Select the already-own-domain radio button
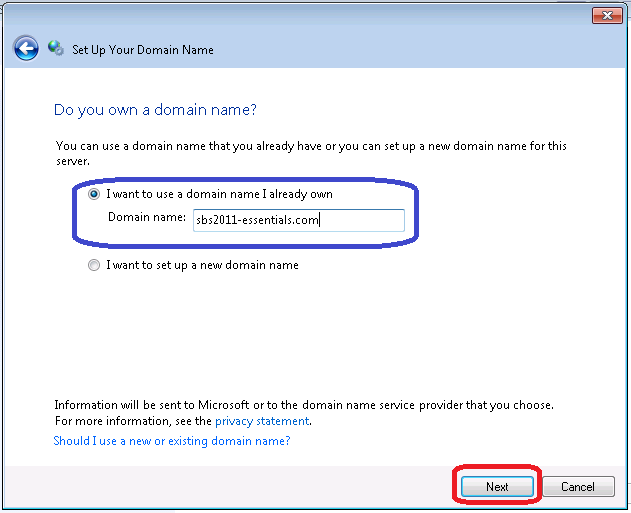Image resolution: width=631 pixels, height=513 pixels. click(x=95, y=194)
